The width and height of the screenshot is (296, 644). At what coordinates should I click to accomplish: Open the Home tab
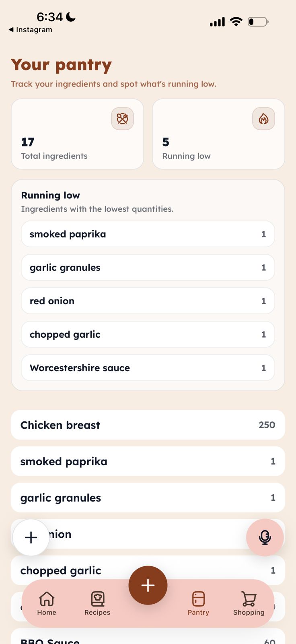47,603
